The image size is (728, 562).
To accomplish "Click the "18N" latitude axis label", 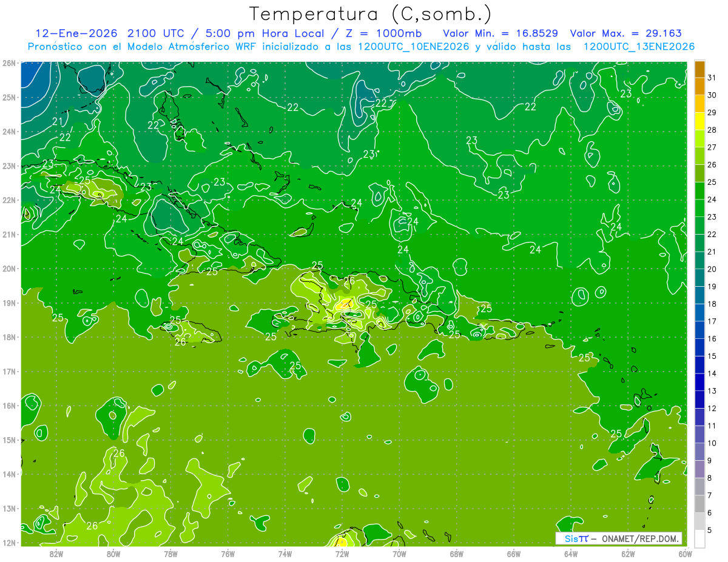I will [x=8, y=337].
